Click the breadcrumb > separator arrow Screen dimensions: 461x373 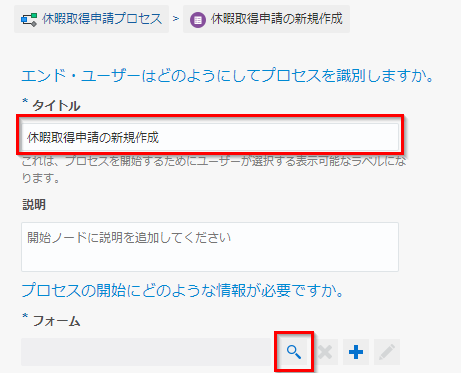pos(176,19)
